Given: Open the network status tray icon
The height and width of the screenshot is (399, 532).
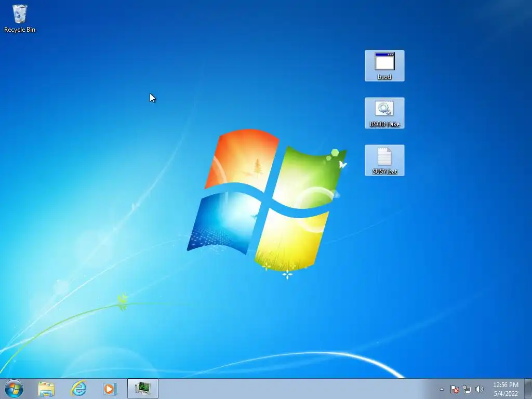Looking at the screenshot, I should pos(467,390).
